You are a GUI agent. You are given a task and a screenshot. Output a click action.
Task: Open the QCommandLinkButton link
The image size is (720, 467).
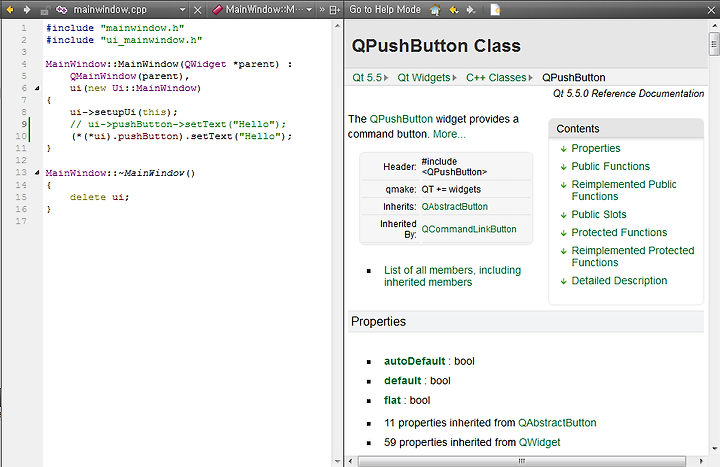[469, 229]
